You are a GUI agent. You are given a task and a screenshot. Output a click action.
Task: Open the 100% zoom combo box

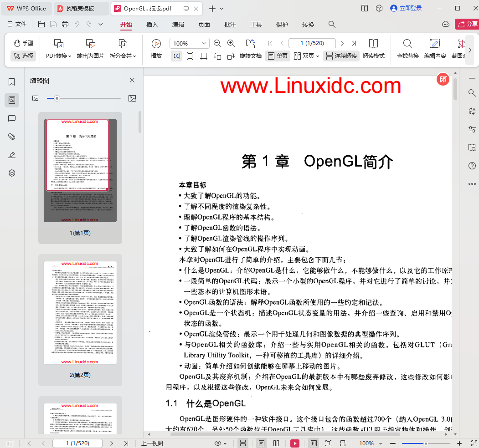tap(190, 43)
